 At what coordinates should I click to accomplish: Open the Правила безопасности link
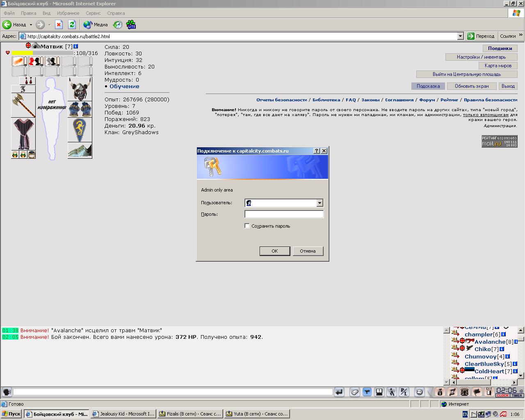[x=491, y=100]
